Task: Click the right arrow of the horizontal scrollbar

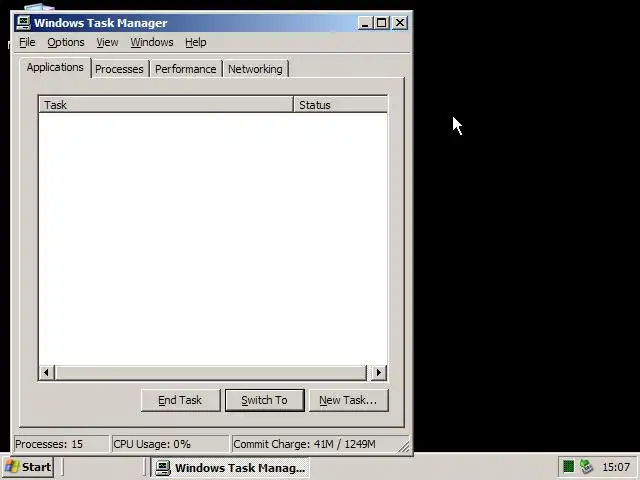Action: tap(378, 372)
